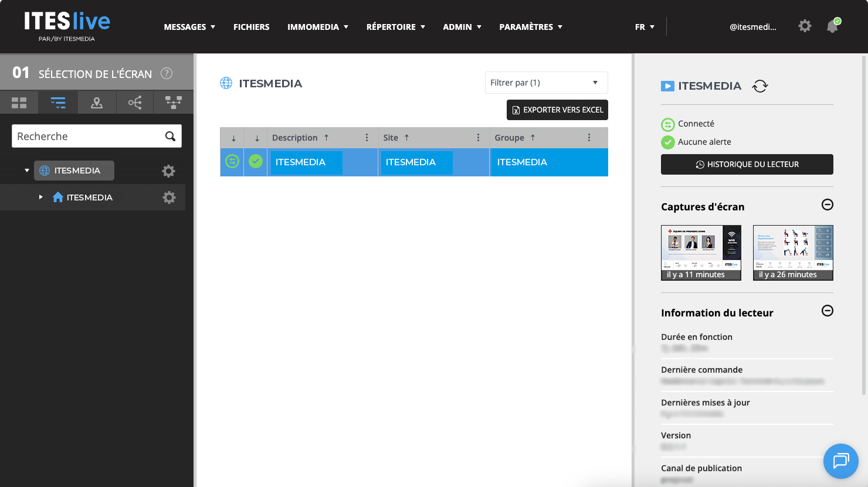The height and width of the screenshot is (487, 868).
Task: Click the help question mark icon
Action: click(167, 73)
